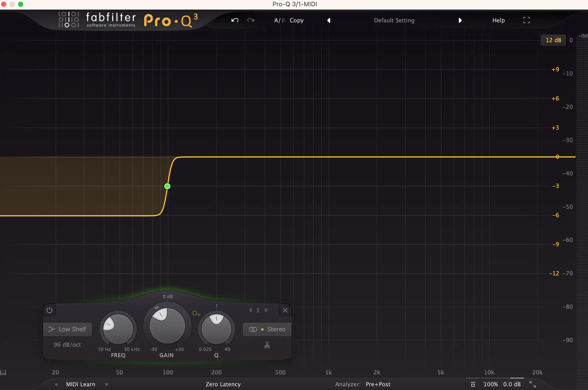
Task: Remove band with the X icon
Action: click(x=285, y=310)
